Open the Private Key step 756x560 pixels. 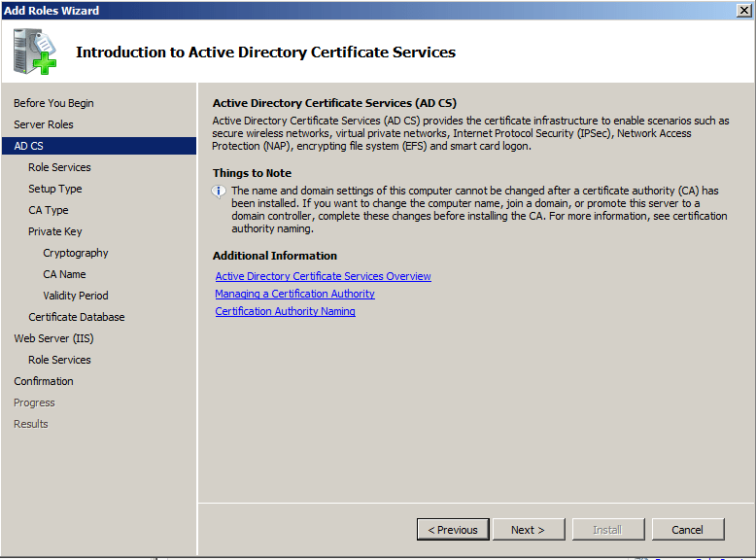click(55, 231)
